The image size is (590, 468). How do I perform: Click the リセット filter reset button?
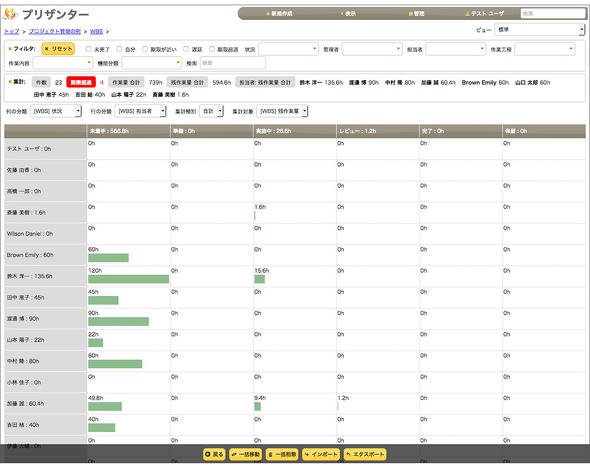point(58,49)
